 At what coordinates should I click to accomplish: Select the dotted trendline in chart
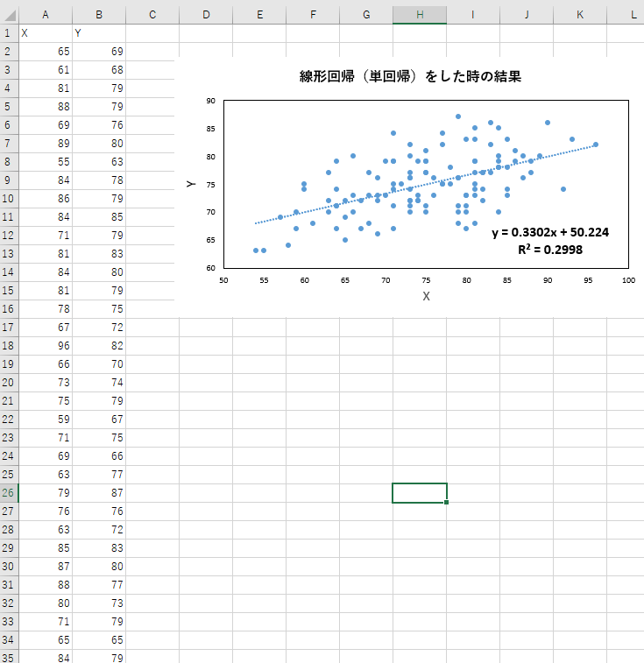[x=426, y=184]
